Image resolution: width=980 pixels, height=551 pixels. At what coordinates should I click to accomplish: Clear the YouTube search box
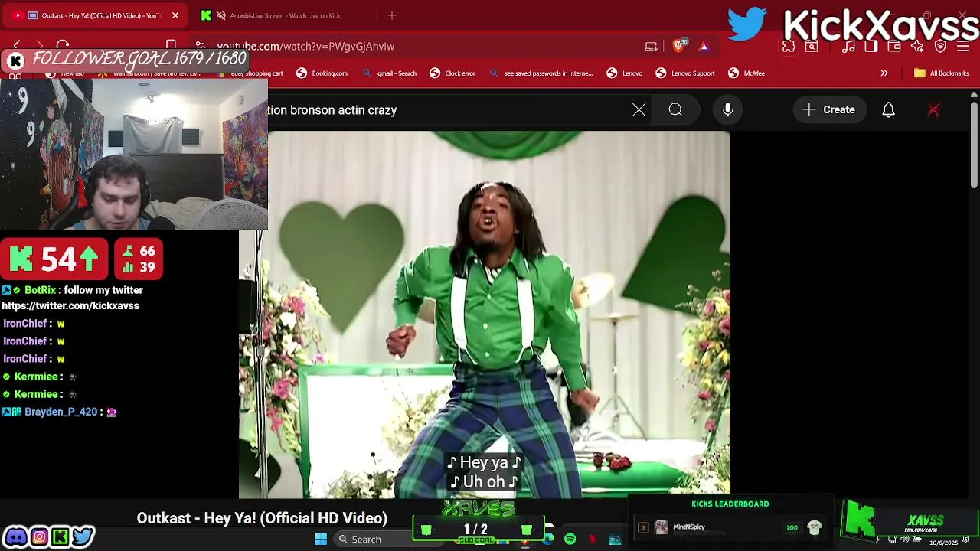(639, 110)
